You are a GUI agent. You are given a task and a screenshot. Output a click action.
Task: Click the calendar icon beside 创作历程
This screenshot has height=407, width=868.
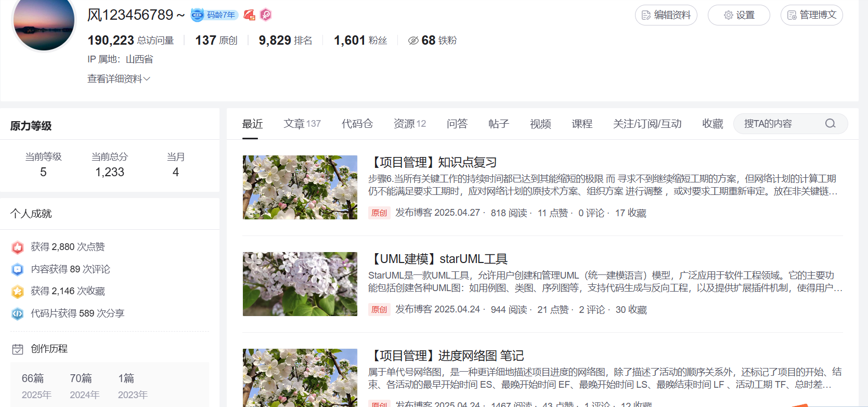click(18, 349)
